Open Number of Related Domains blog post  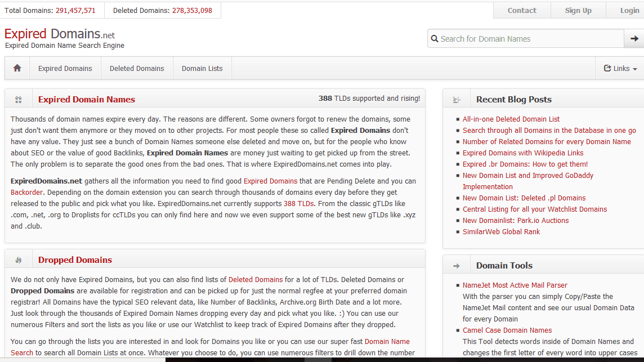[547, 142]
